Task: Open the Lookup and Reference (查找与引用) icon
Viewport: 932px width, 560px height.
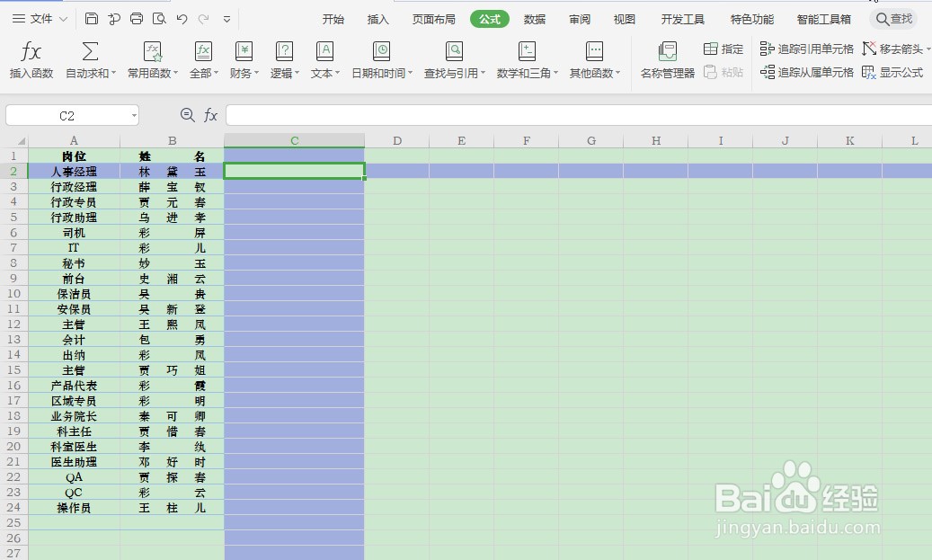Action: pyautogui.click(x=454, y=52)
